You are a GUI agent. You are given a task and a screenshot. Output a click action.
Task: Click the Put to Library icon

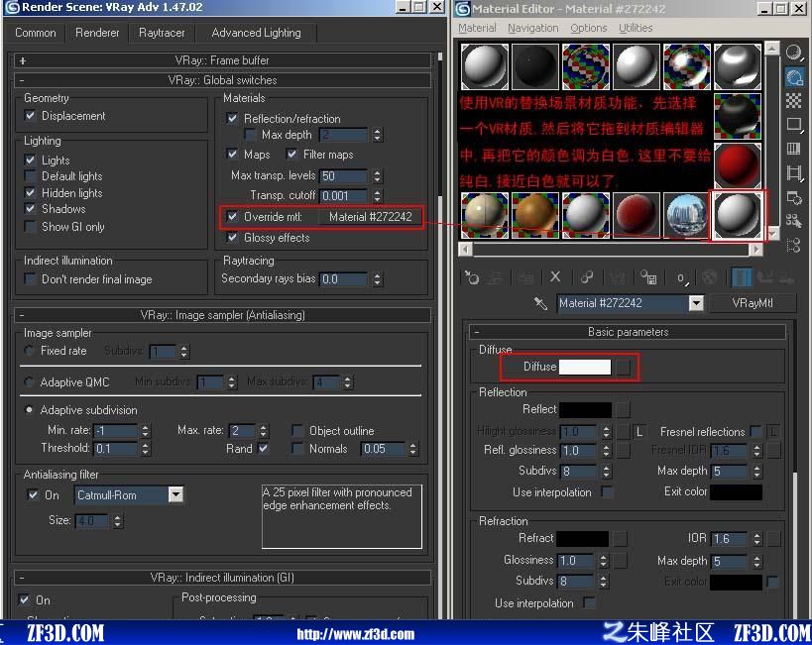tap(648, 277)
